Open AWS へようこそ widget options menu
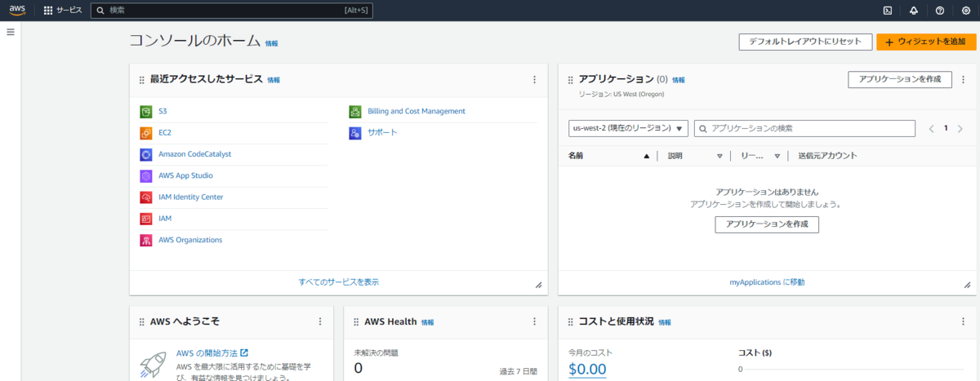980x381 pixels. pyautogui.click(x=320, y=321)
